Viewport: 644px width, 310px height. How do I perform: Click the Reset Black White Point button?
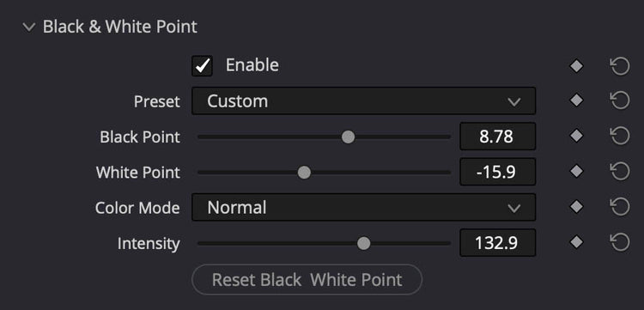point(307,280)
